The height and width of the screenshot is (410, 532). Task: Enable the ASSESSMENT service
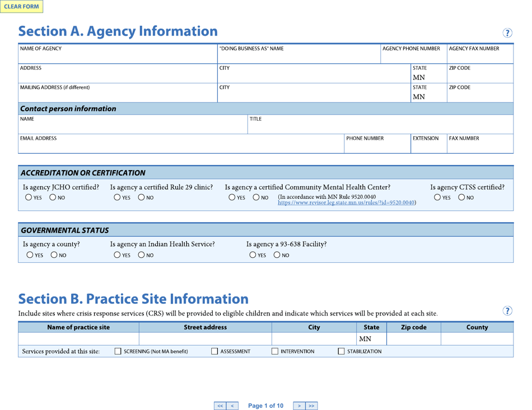(214, 351)
